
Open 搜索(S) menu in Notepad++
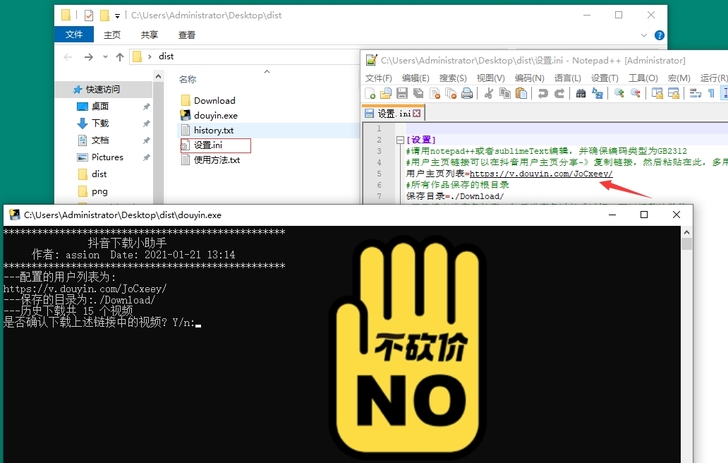(453, 78)
